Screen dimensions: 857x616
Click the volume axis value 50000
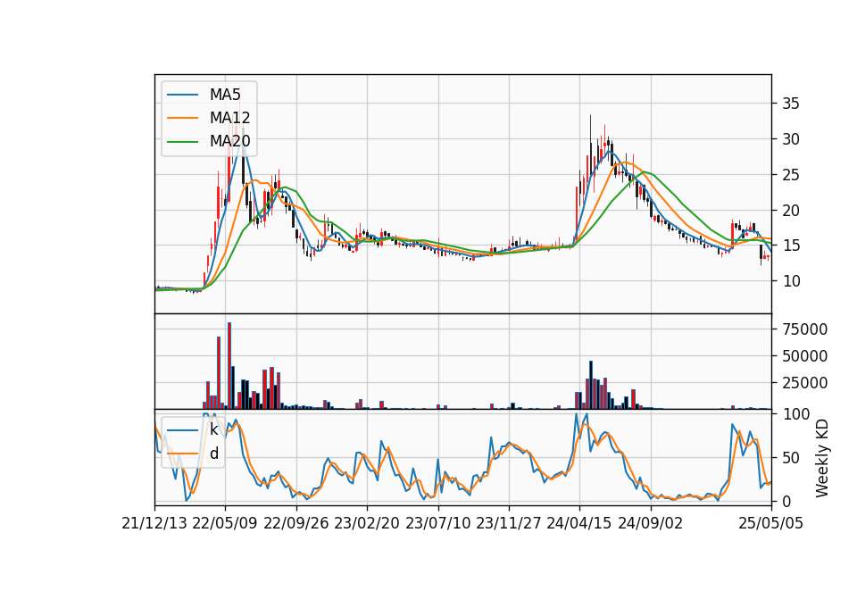coord(804,356)
